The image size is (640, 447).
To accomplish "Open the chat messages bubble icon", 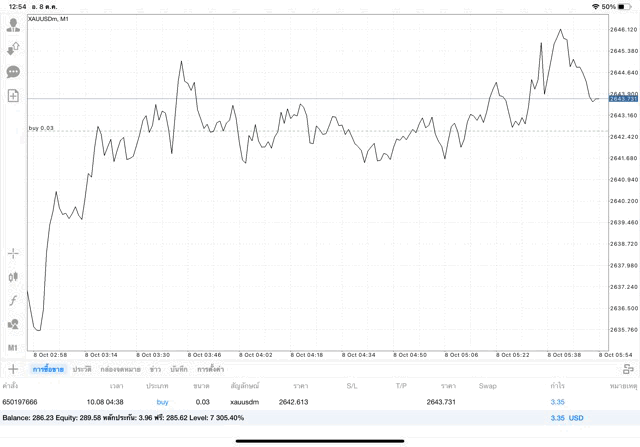I will click(13, 72).
